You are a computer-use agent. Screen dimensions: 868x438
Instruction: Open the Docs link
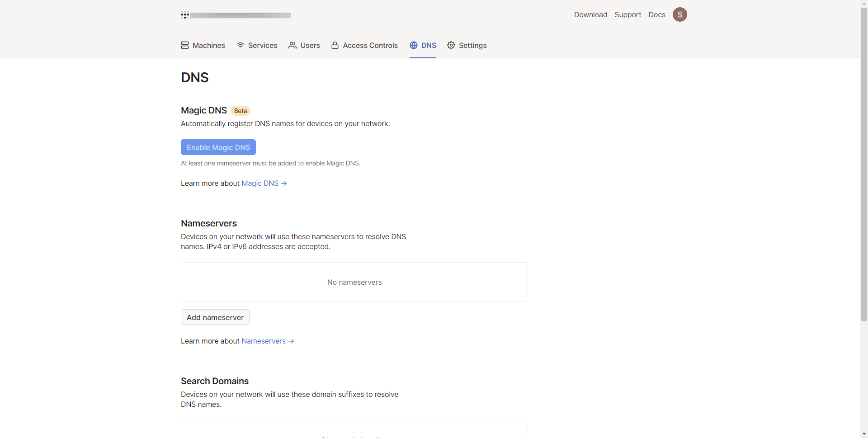(x=656, y=14)
